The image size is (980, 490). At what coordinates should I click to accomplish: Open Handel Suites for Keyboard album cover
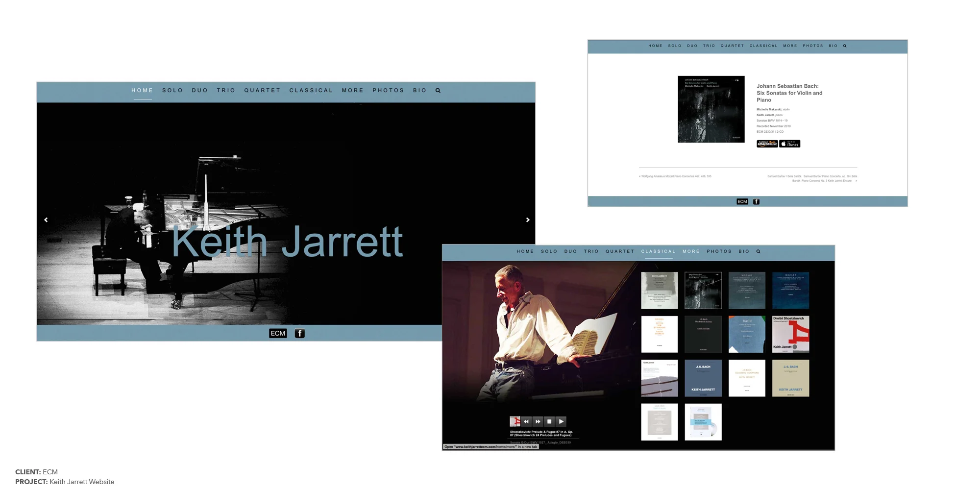[660, 334]
